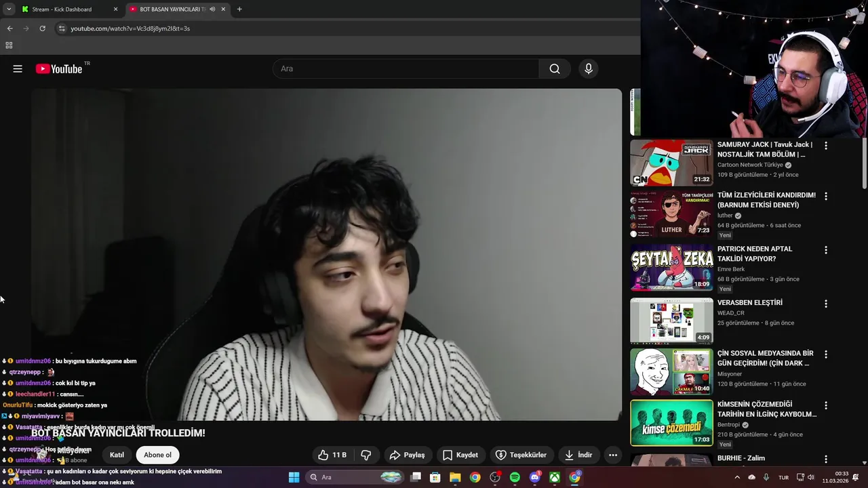View site information icon in address bar
This screenshot has width=868, height=488.
click(62, 28)
